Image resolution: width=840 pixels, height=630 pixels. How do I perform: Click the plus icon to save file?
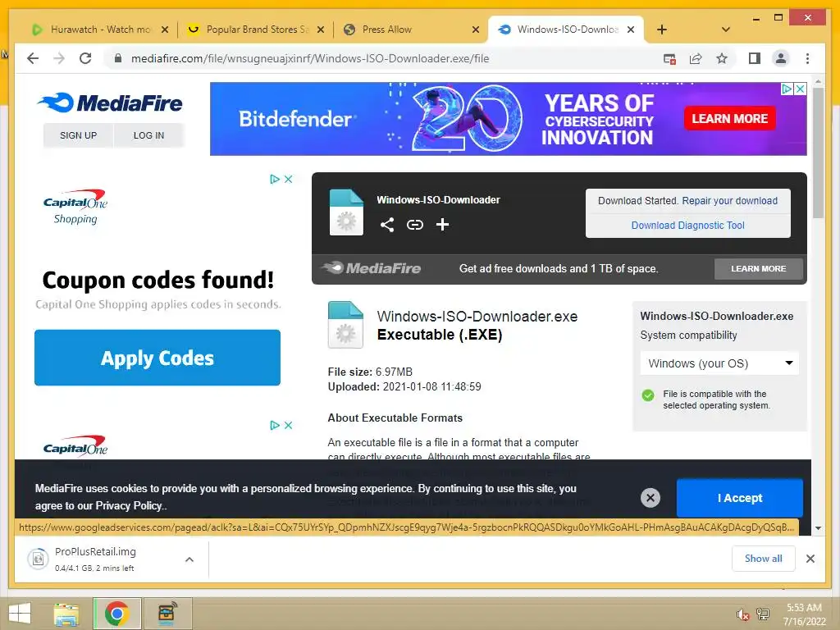(442, 225)
